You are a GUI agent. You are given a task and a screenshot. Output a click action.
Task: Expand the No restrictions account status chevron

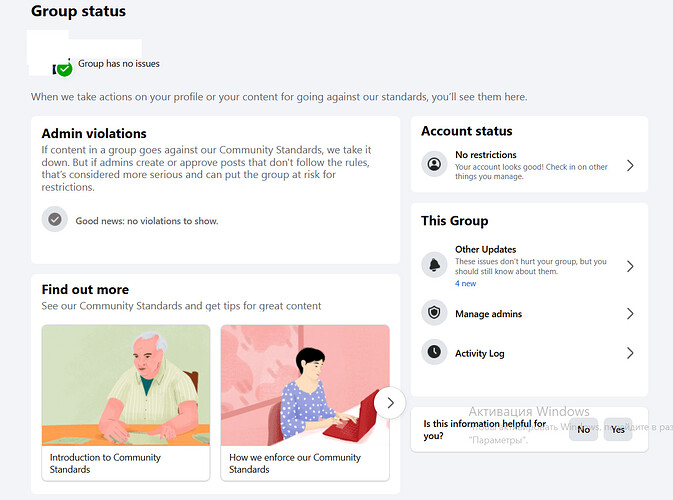tap(630, 165)
